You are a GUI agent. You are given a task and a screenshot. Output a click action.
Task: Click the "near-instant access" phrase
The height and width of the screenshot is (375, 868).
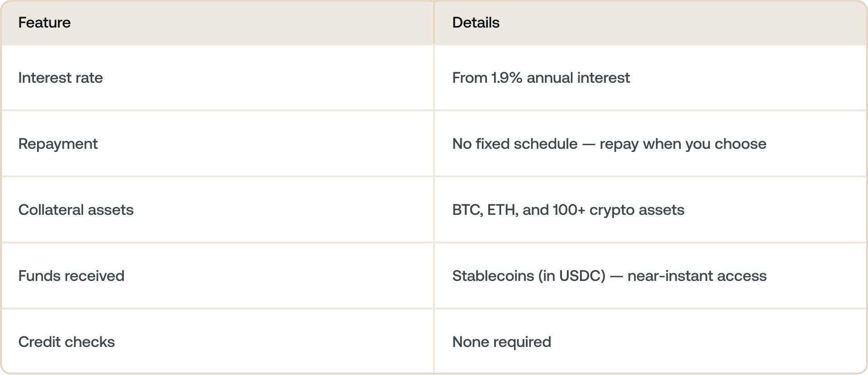[697, 276]
